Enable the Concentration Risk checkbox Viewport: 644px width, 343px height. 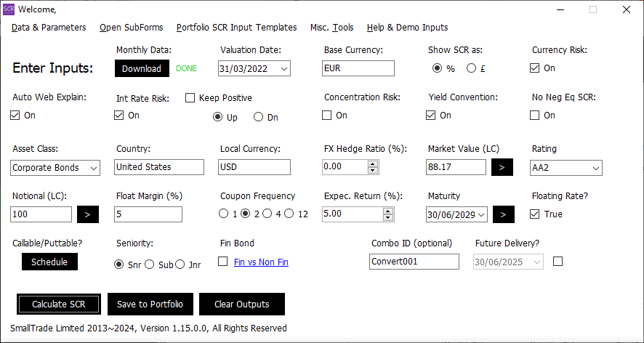327,116
